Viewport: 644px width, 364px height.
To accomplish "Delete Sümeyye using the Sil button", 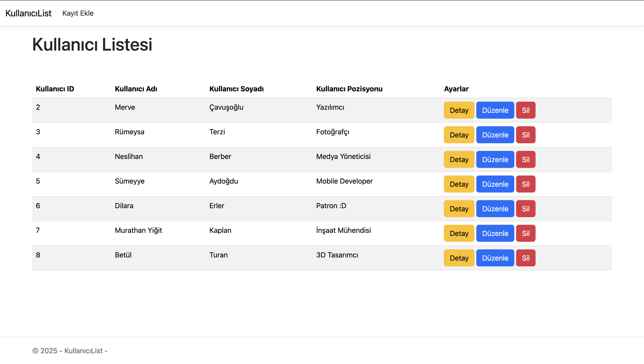I will pyautogui.click(x=525, y=184).
